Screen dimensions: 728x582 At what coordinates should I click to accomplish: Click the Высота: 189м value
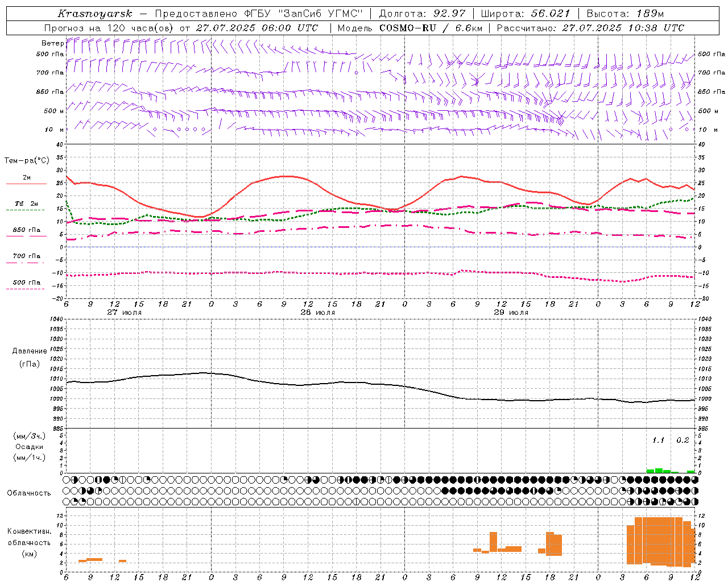[x=625, y=14]
